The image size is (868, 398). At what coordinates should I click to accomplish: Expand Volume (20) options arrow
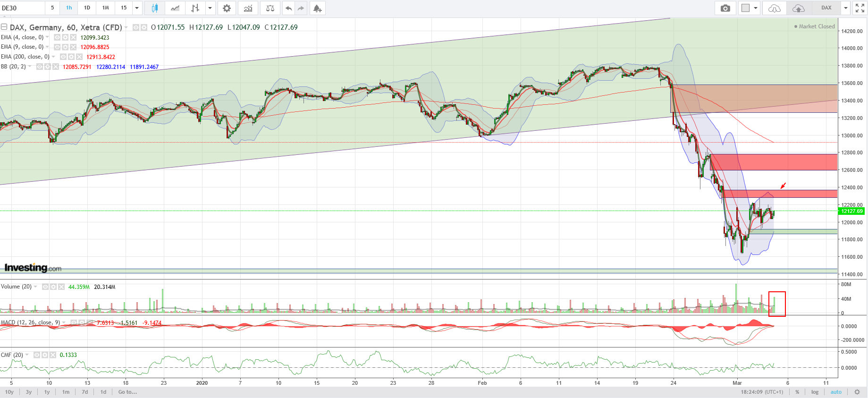(x=35, y=287)
